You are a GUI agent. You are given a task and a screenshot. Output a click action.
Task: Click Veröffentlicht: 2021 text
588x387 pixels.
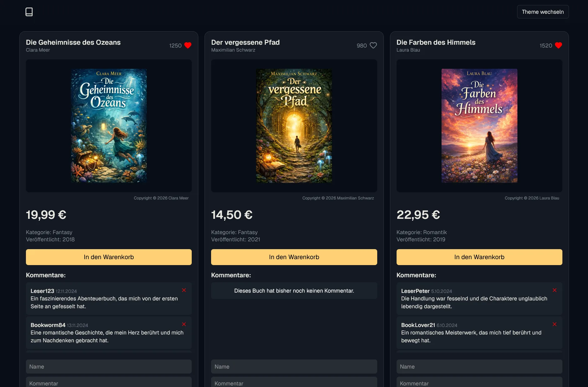click(x=235, y=239)
